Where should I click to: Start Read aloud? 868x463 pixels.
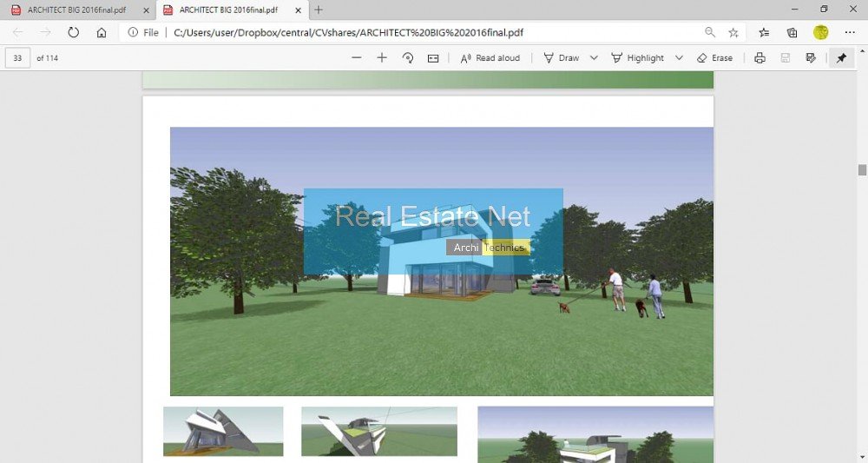coord(490,57)
